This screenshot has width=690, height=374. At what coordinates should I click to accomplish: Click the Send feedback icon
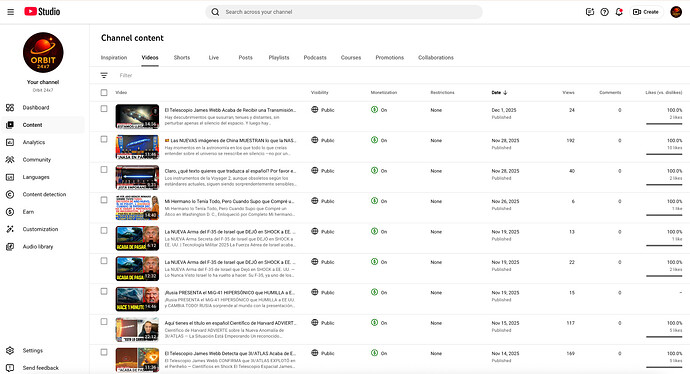pos(10,367)
